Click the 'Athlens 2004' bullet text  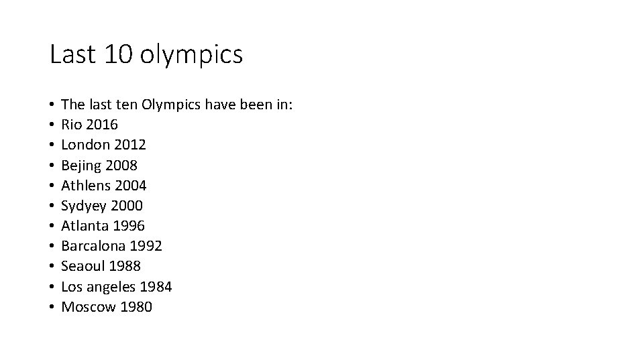coord(103,186)
